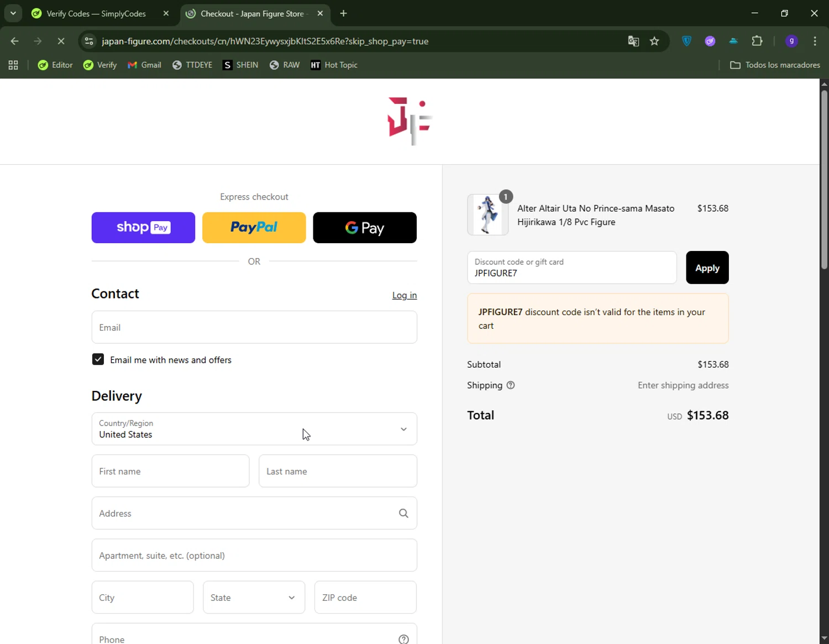Open the purple round extension icon
Image resolution: width=829 pixels, height=644 pixels.
pyautogui.click(x=710, y=41)
